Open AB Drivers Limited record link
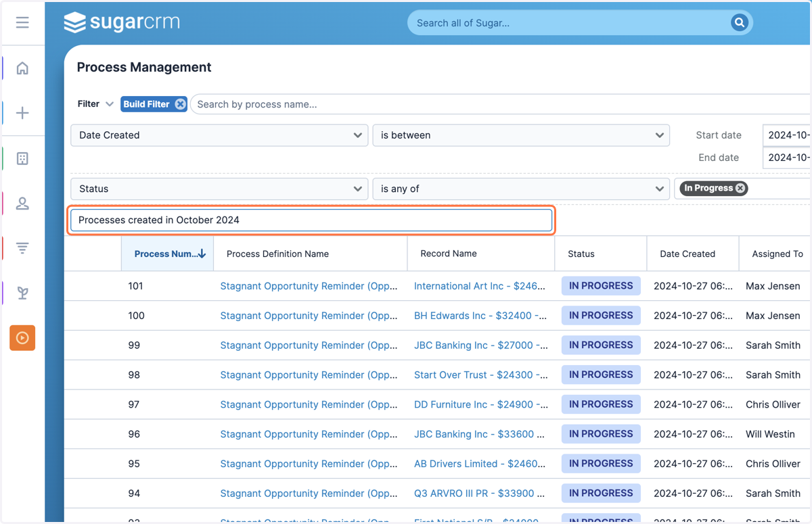 coord(480,465)
